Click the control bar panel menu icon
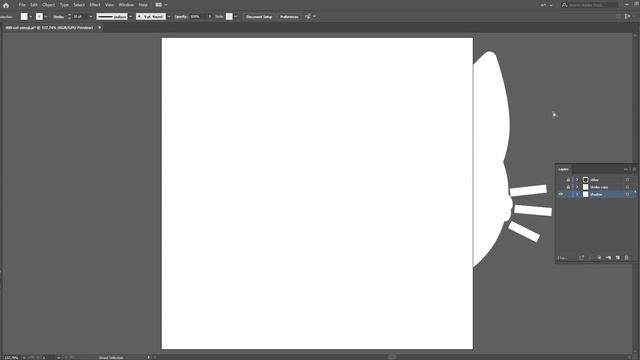The width and height of the screenshot is (640, 360). pos(628,16)
